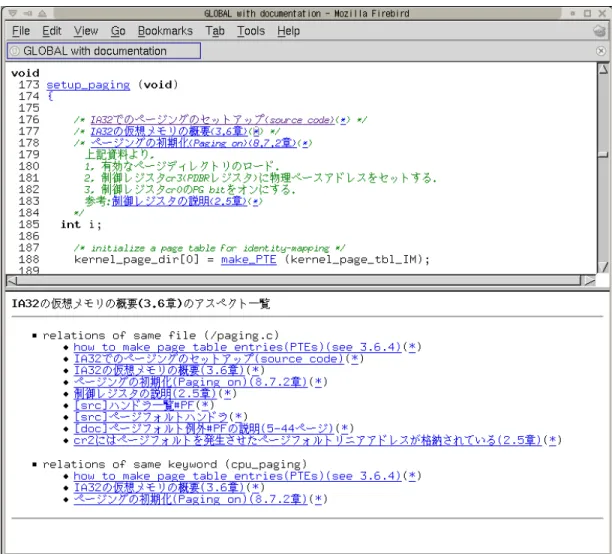Image resolution: width=612 pixels, height=554 pixels.
Task: Open the 'ページングの初期化(Paging on)' comment link on line 178
Action: tap(193, 143)
